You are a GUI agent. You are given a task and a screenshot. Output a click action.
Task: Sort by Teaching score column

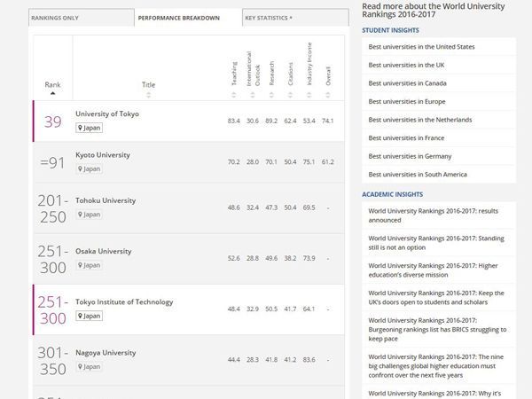pos(234,74)
